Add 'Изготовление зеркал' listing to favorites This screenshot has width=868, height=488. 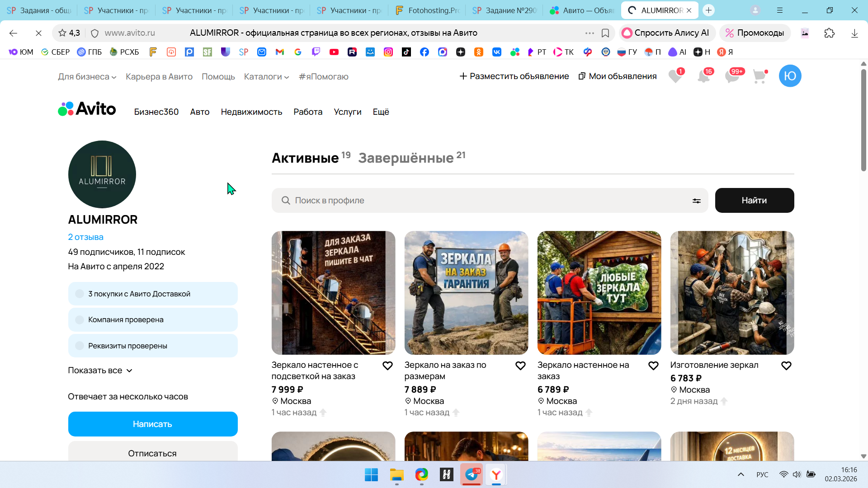click(x=786, y=366)
